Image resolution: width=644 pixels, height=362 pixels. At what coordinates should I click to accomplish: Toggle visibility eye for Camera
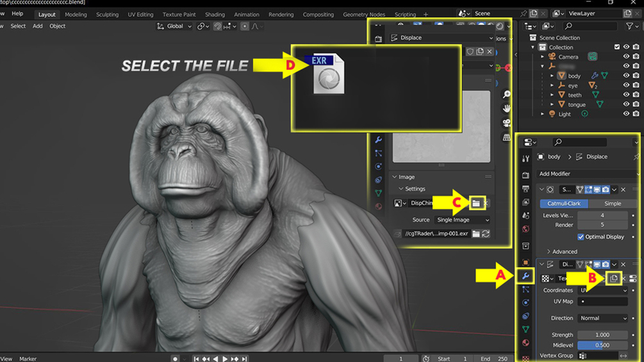(x=626, y=56)
